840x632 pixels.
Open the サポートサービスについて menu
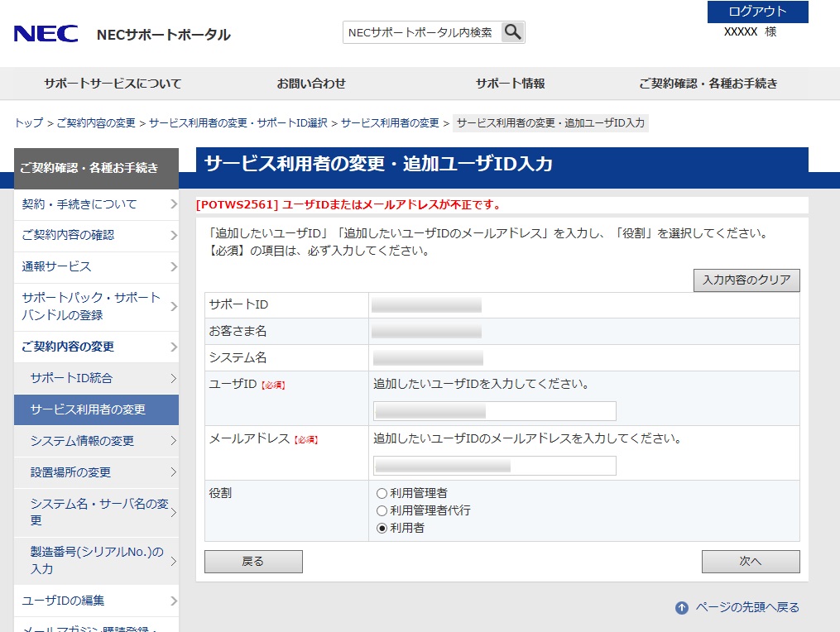coord(113,84)
